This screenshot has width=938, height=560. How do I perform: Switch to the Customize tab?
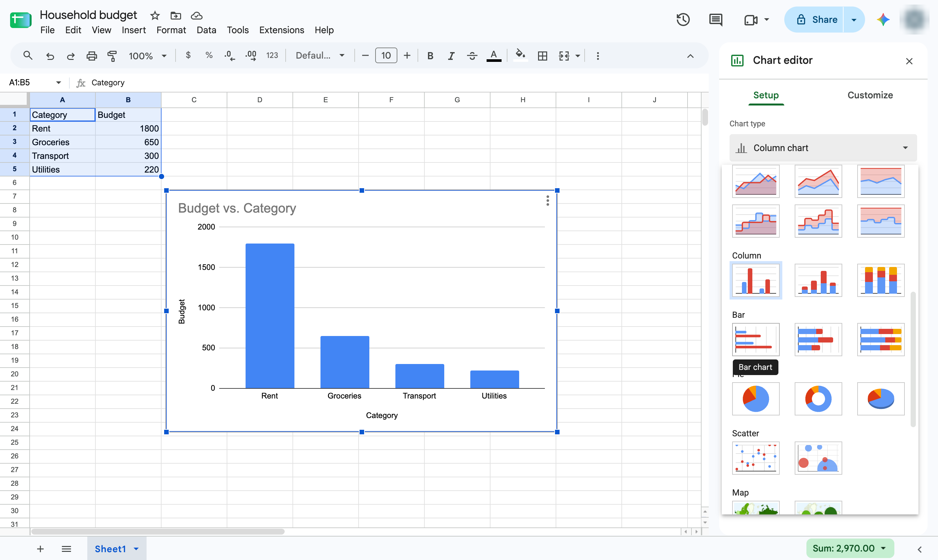point(870,95)
